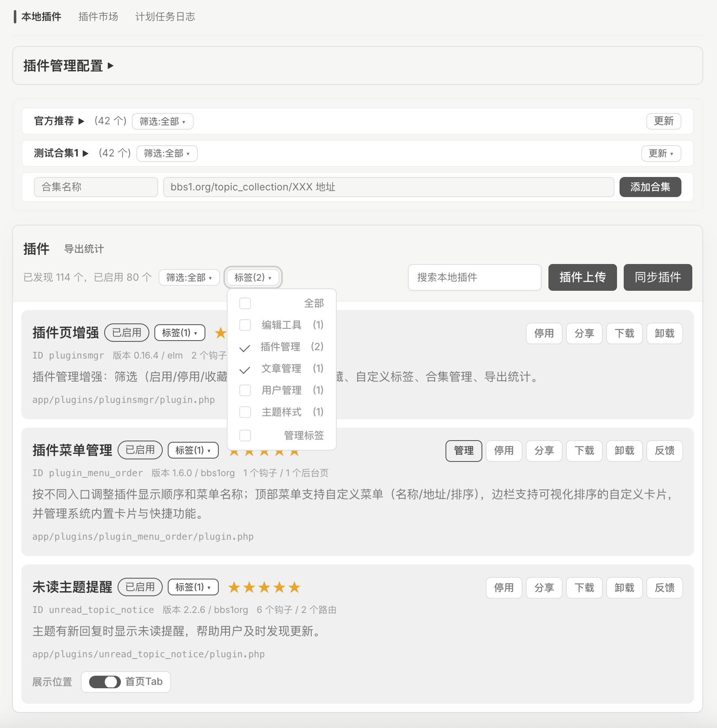Check the 全部 checkbox in tag dropdown
Viewport: 717px width, 728px height.
pyautogui.click(x=245, y=303)
